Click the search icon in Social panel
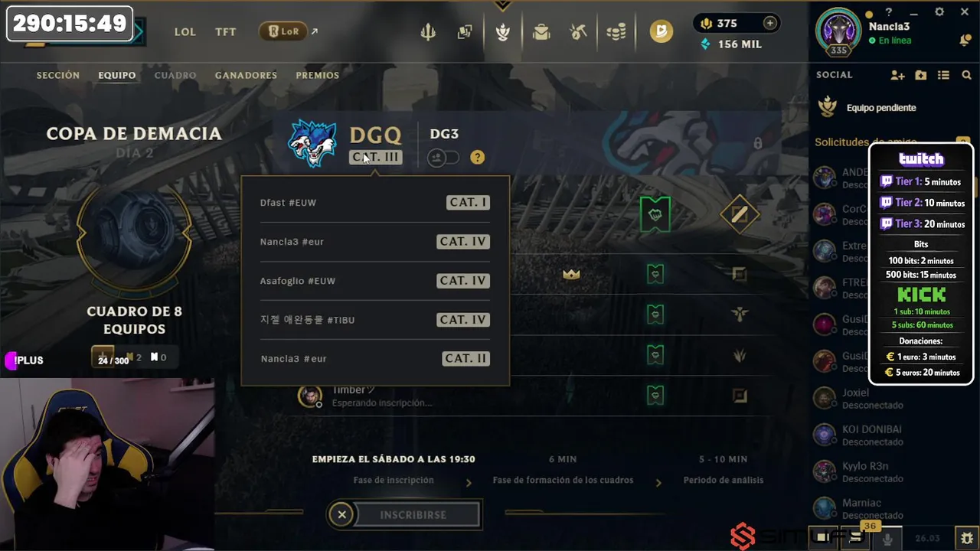Viewport: 980px width, 551px height. tap(966, 75)
